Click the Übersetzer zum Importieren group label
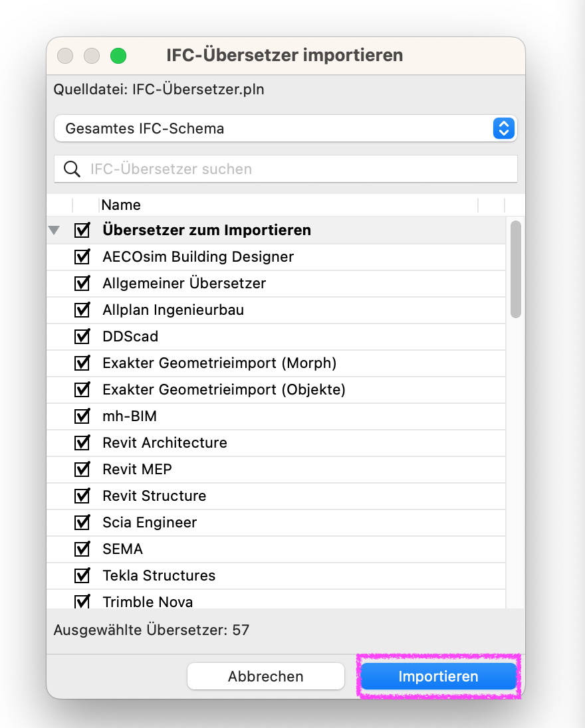 (x=207, y=230)
